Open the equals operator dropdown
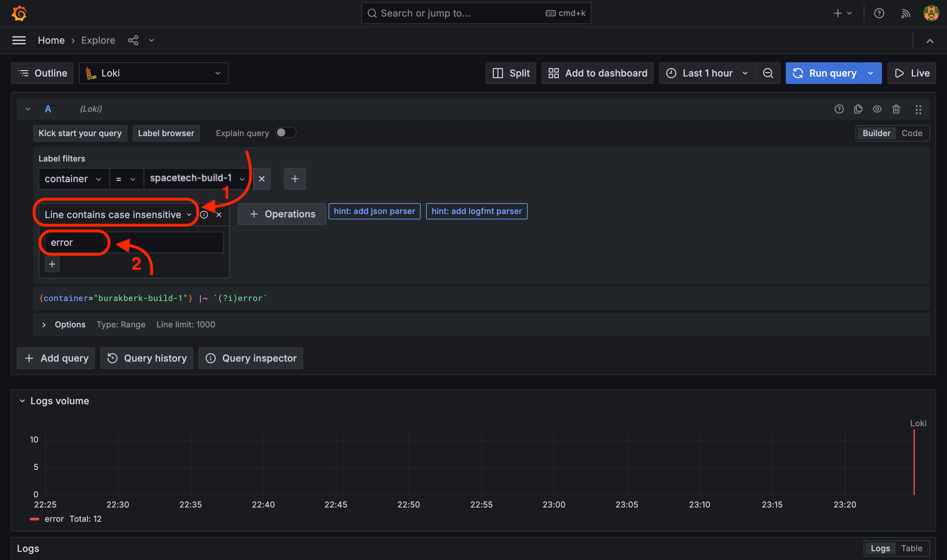 pyautogui.click(x=126, y=178)
